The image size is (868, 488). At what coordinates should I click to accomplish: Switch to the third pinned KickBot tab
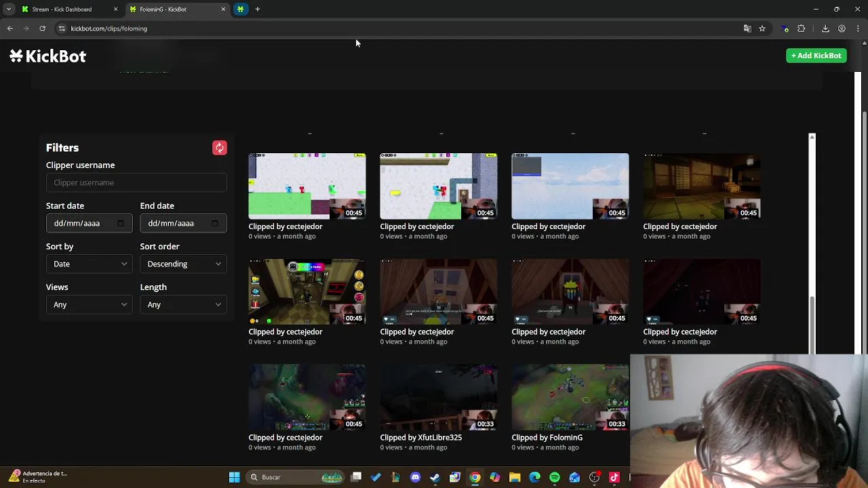coord(240,9)
